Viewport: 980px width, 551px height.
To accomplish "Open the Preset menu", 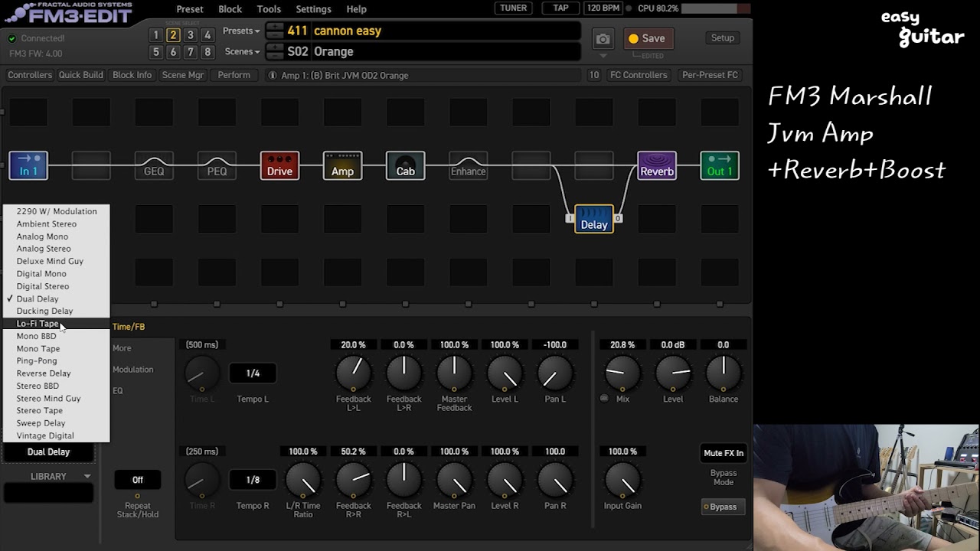I will click(190, 9).
